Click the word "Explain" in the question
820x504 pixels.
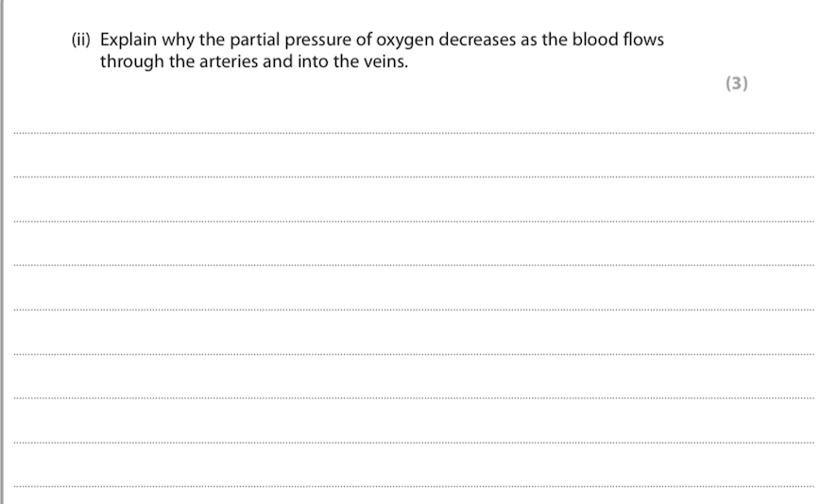click(x=128, y=41)
